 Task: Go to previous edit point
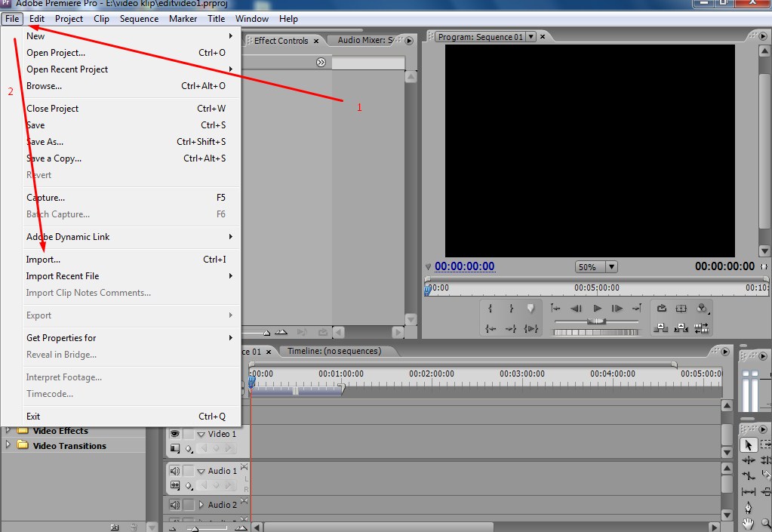tap(555, 309)
